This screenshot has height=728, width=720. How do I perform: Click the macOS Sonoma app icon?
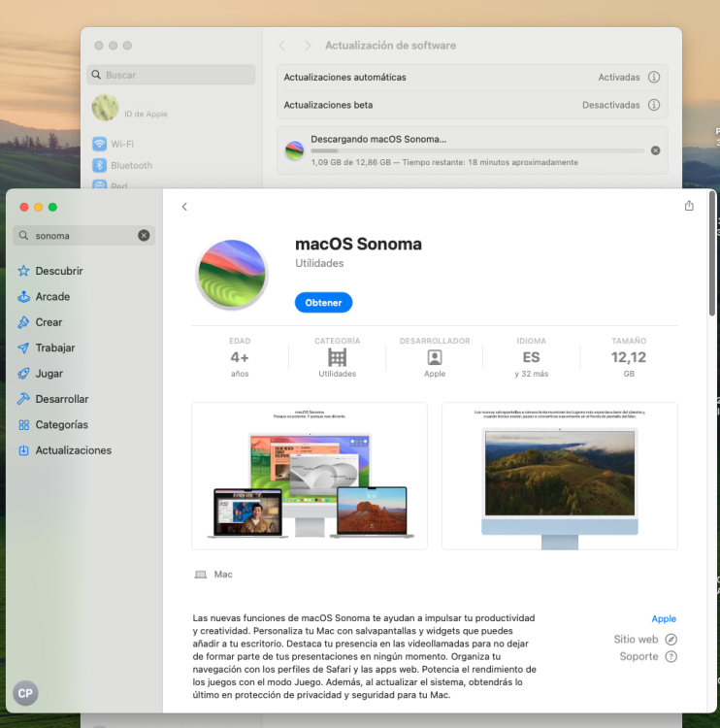pyautogui.click(x=232, y=274)
